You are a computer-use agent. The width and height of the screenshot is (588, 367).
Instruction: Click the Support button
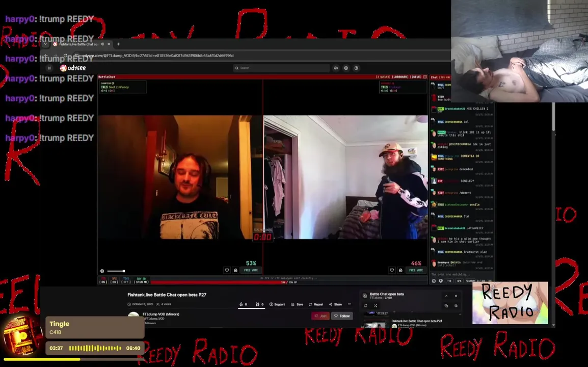277,304
